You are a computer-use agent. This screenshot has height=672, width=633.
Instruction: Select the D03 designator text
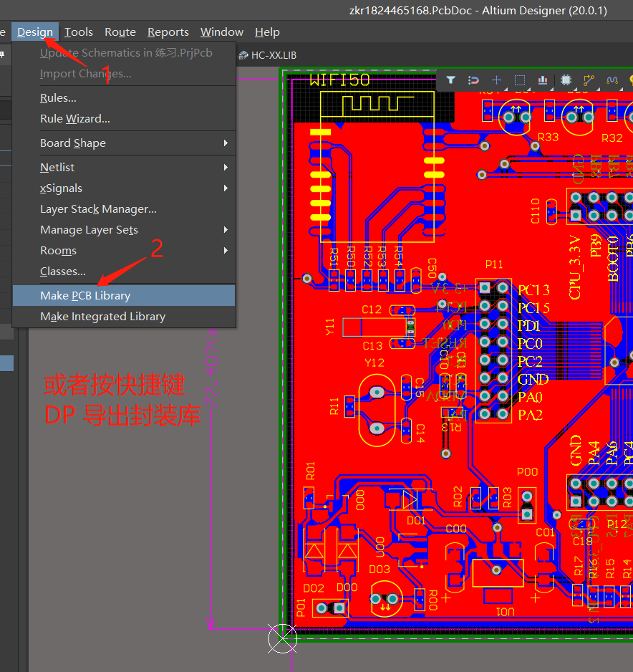tap(380, 569)
